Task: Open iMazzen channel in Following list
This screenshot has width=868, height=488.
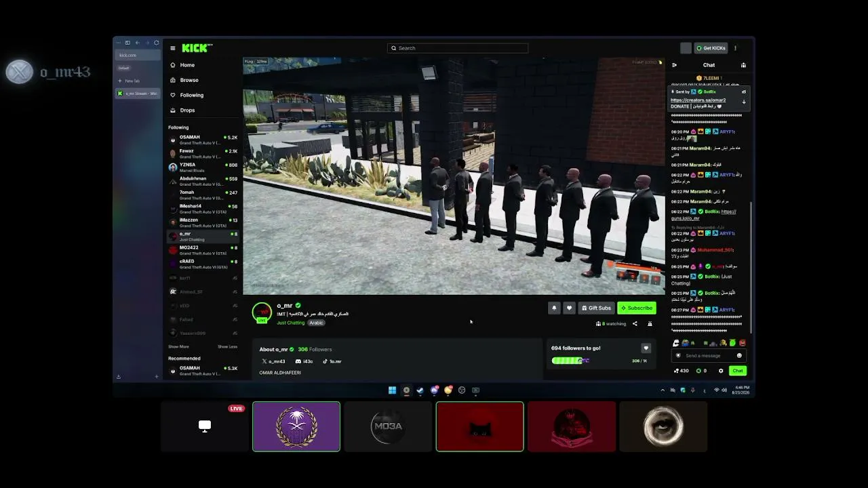Action: pyautogui.click(x=203, y=222)
